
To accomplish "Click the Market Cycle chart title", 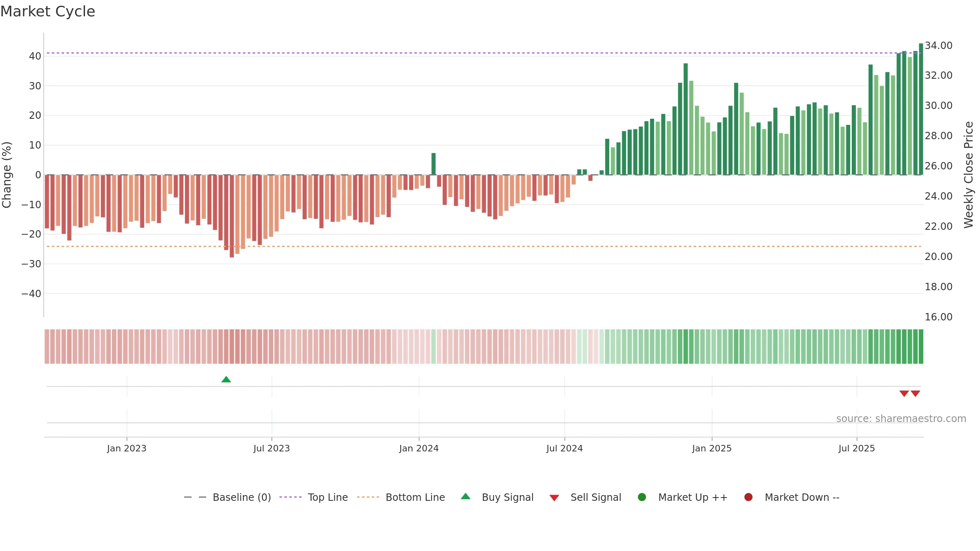I will click(x=48, y=11).
